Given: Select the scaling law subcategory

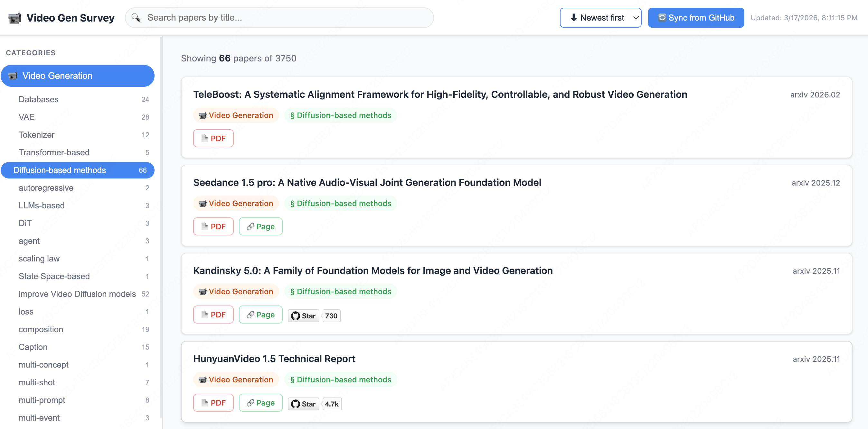Looking at the screenshot, I should click(x=78, y=259).
